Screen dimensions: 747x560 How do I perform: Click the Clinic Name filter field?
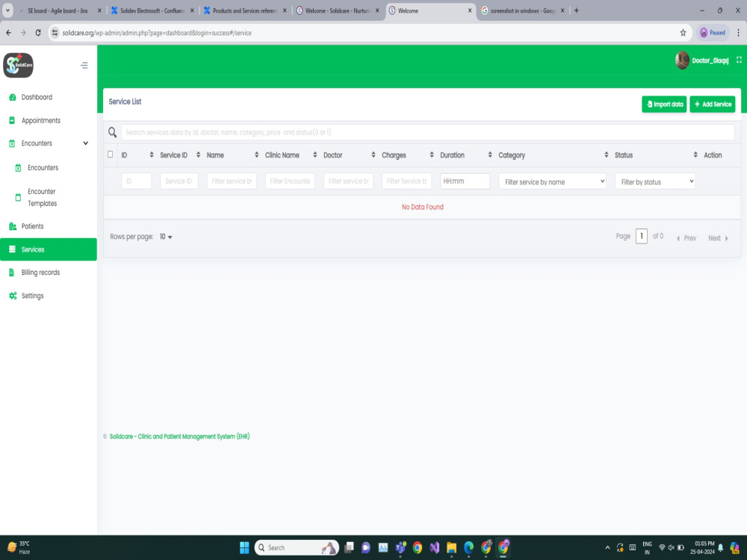[290, 181]
